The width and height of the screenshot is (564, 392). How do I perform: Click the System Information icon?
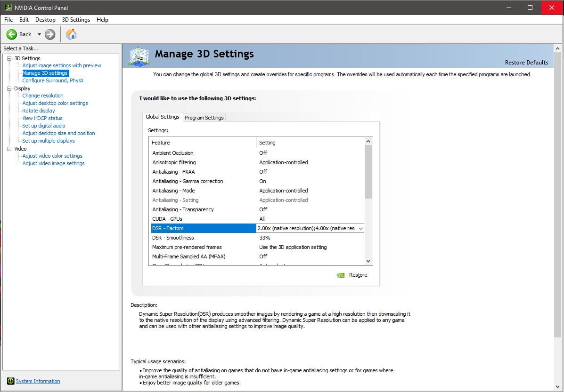click(x=10, y=381)
